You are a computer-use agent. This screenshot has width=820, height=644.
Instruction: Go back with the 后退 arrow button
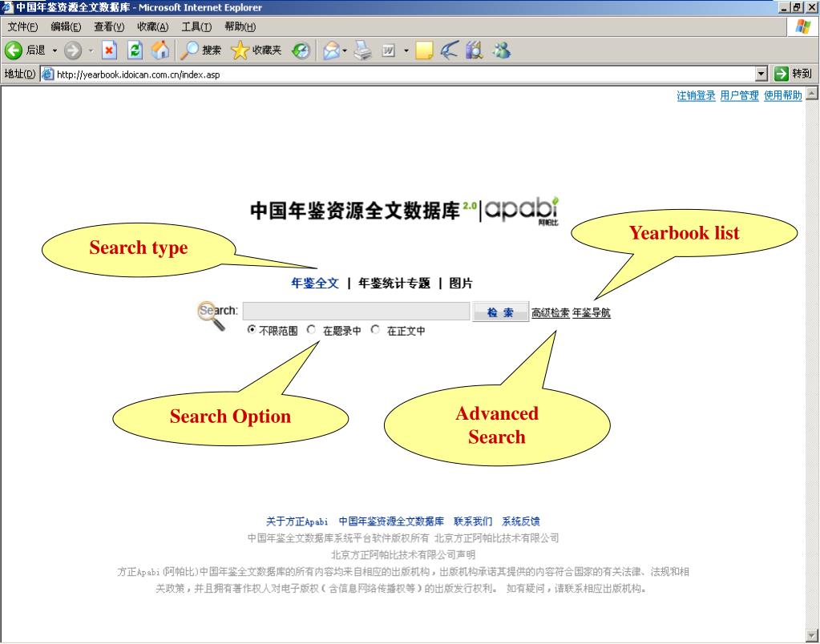tap(25, 50)
